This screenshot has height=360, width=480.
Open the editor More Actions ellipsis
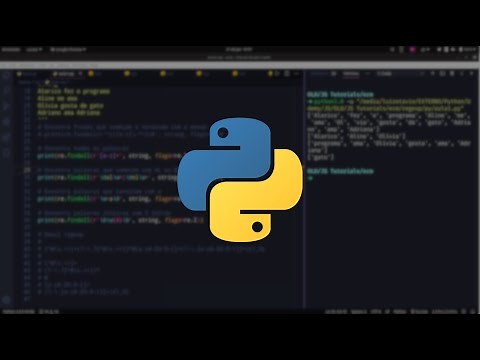coord(296,74)
